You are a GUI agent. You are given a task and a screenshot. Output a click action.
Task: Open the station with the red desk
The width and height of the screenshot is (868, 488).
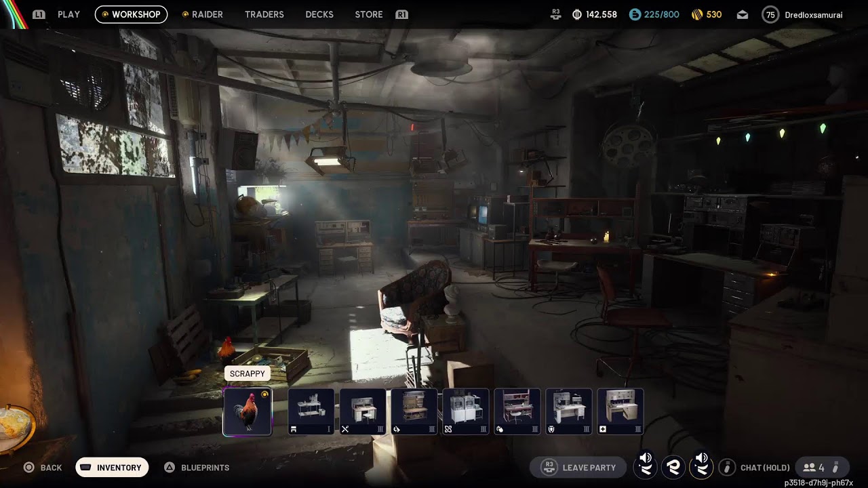517,411
